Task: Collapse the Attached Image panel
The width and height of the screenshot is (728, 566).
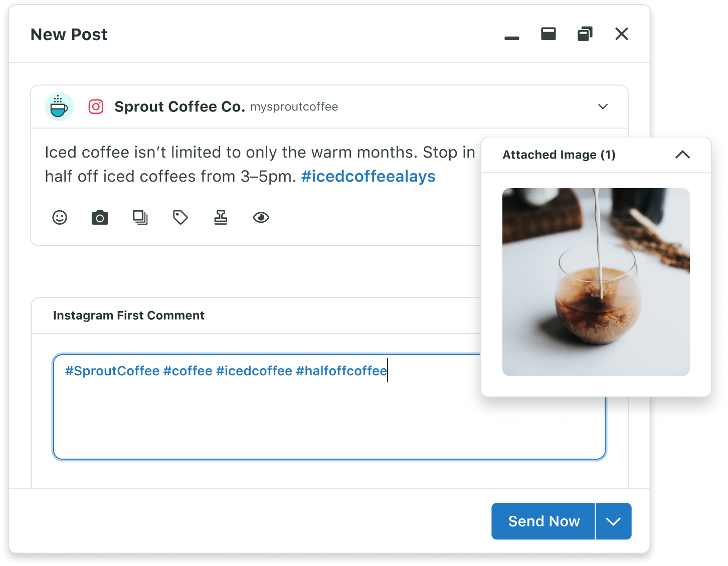Action: pyautogui.click(x=682, y=155)
